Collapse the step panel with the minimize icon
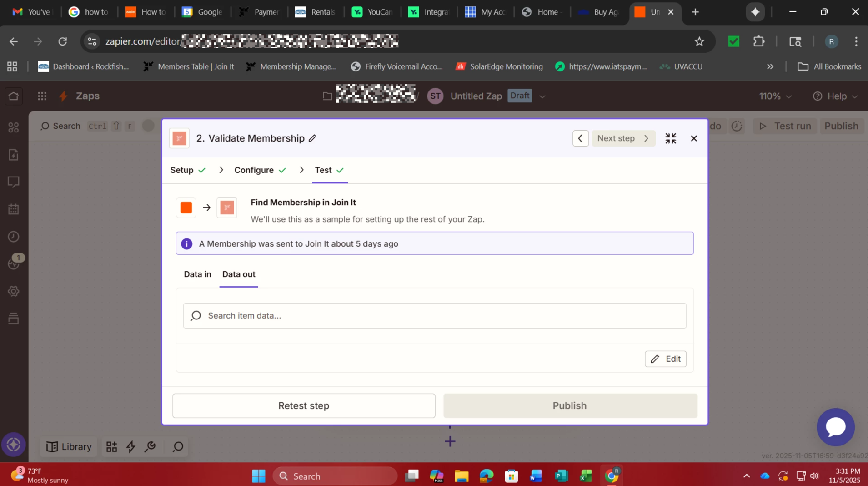The width and height of the screenshot is (868, 486). [x=671, y=138]
